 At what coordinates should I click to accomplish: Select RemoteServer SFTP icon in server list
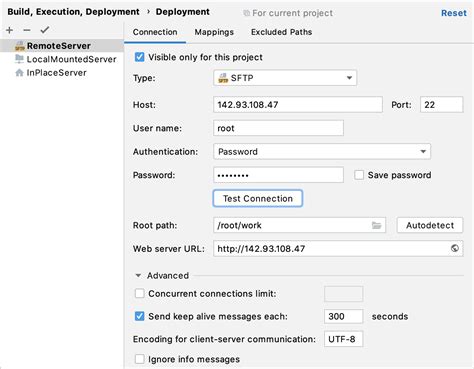tap(20, 46)
